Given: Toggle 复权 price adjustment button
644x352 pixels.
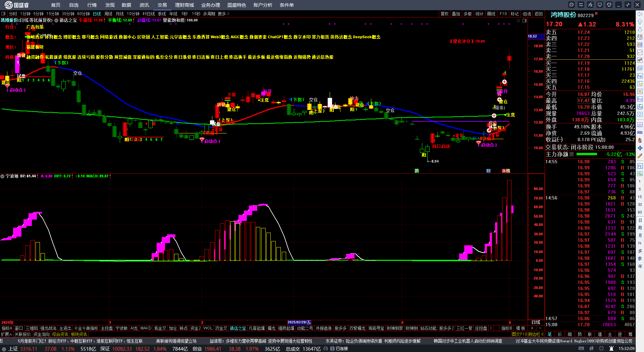Looking at the screenshot, I should tap(444, 14).
